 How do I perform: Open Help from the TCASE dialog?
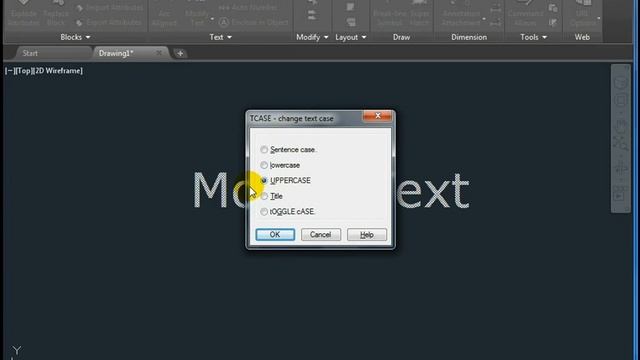[367, 235]
